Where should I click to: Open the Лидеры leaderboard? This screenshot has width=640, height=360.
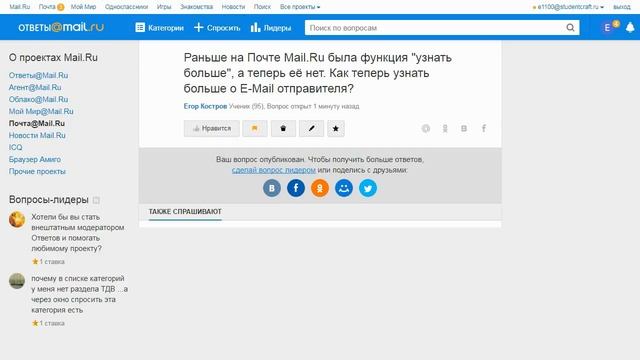(x=271, y=28)
